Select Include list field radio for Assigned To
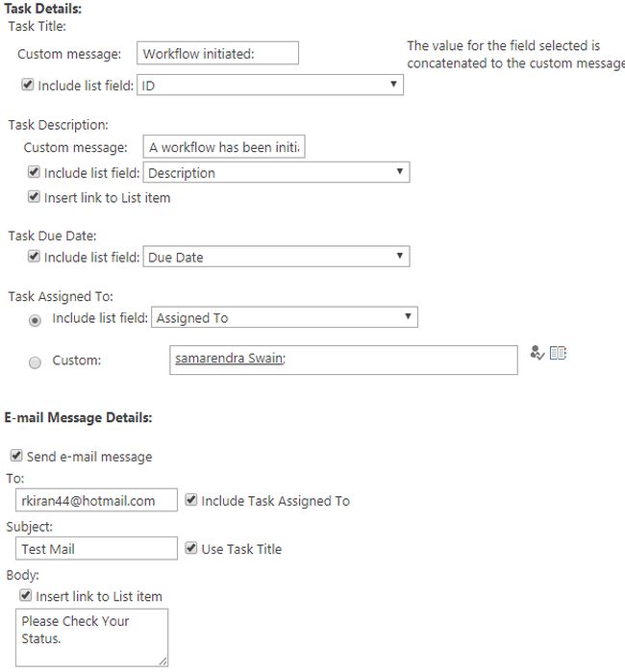 tap(36, 318)
